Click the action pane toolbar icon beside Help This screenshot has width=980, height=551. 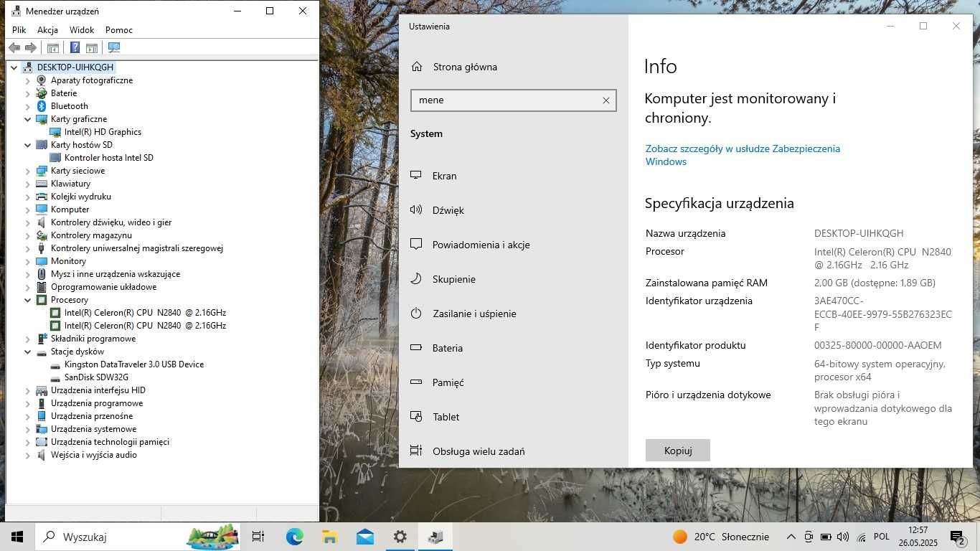(x=92, y=48)
